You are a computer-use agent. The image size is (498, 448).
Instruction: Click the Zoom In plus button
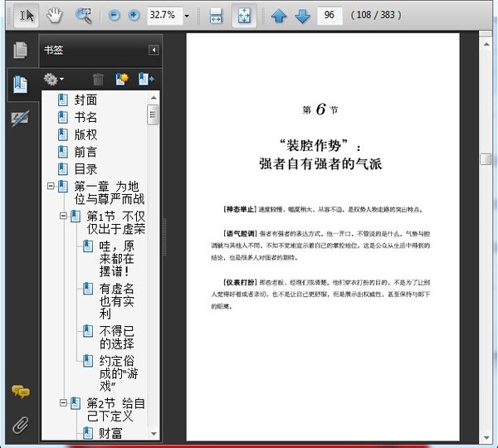[x=133, y=16]
